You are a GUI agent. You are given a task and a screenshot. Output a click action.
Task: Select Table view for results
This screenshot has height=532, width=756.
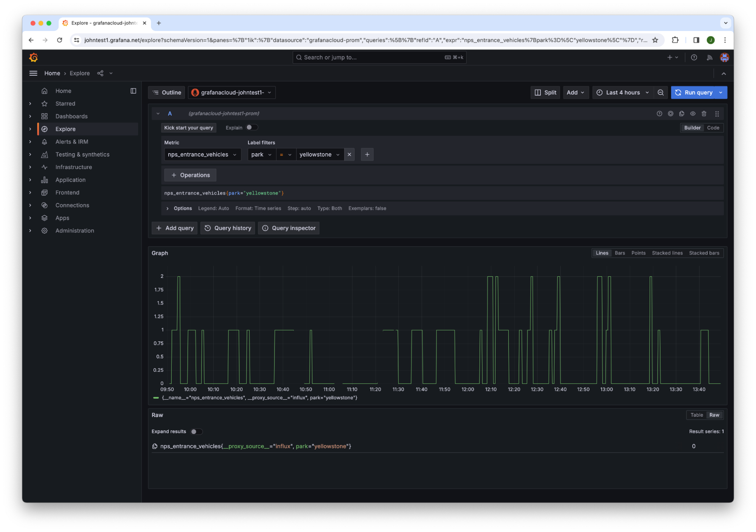coord(697,415)
